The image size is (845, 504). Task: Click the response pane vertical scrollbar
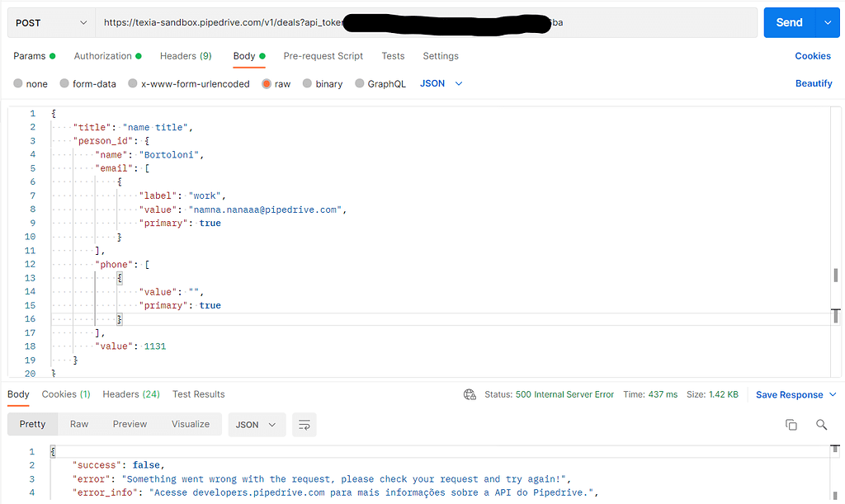click(x=835, y=473)
